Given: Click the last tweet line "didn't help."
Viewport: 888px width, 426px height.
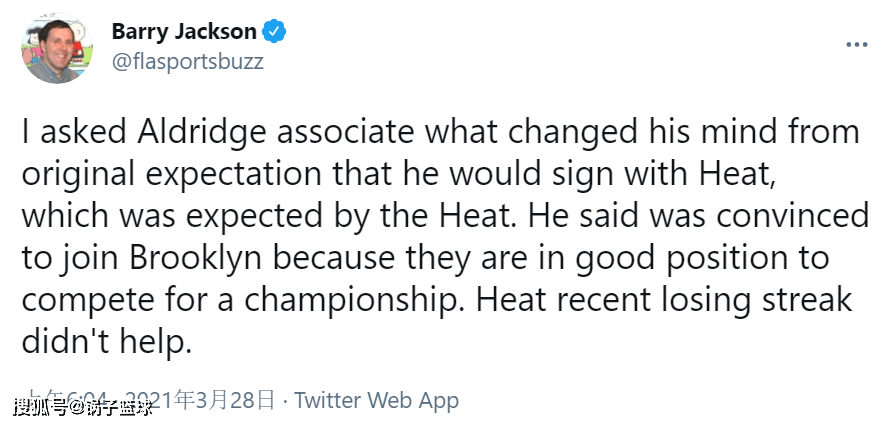Looking at the screenshot, I should 103,342.
